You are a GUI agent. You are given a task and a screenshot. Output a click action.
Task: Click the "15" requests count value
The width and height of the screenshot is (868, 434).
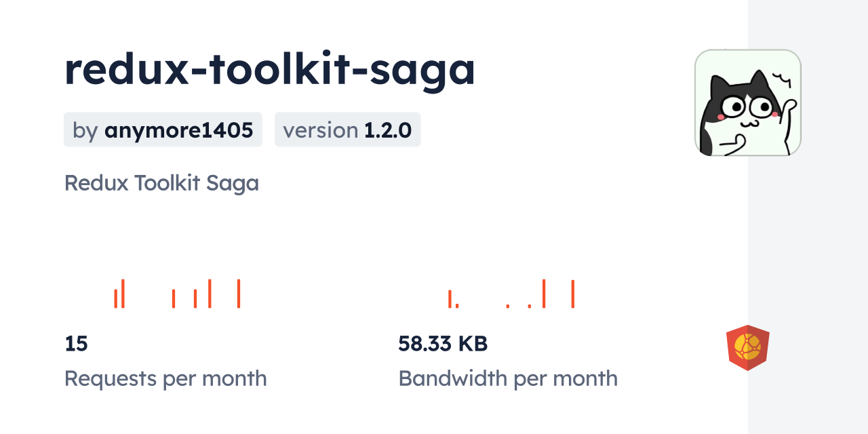pyautogui.click(x=76, y=344)
